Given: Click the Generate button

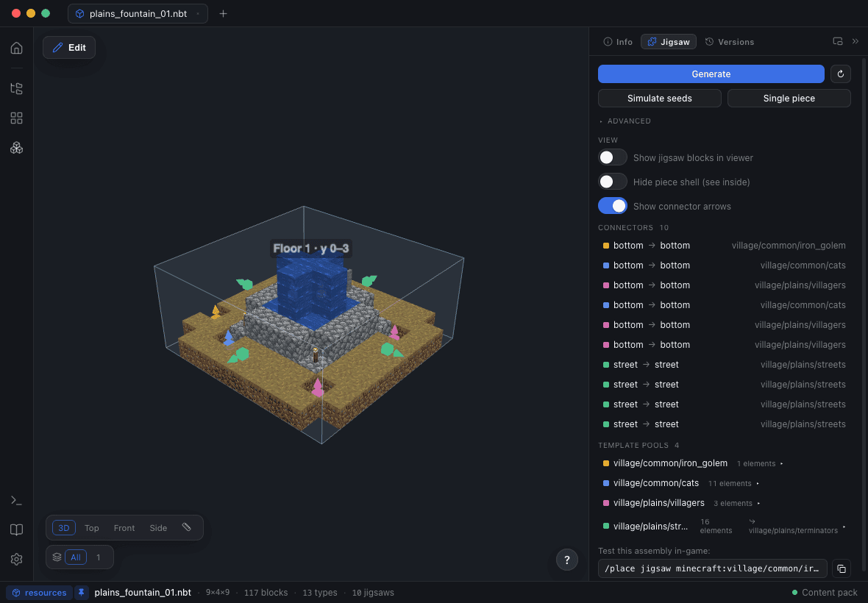Looking at the screenshot, I should (x=711, y=74).
